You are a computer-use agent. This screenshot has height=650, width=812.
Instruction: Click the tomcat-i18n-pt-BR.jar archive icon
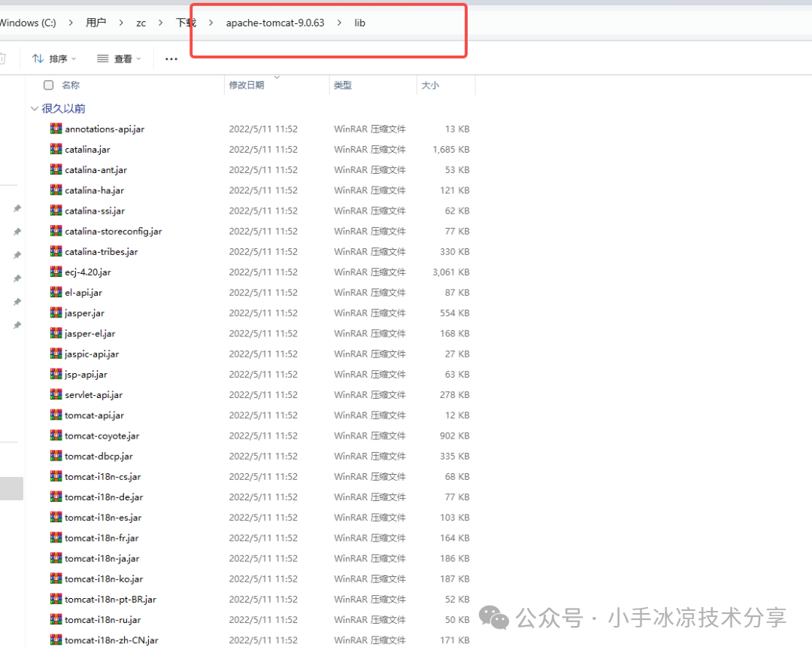click(56, 599)
